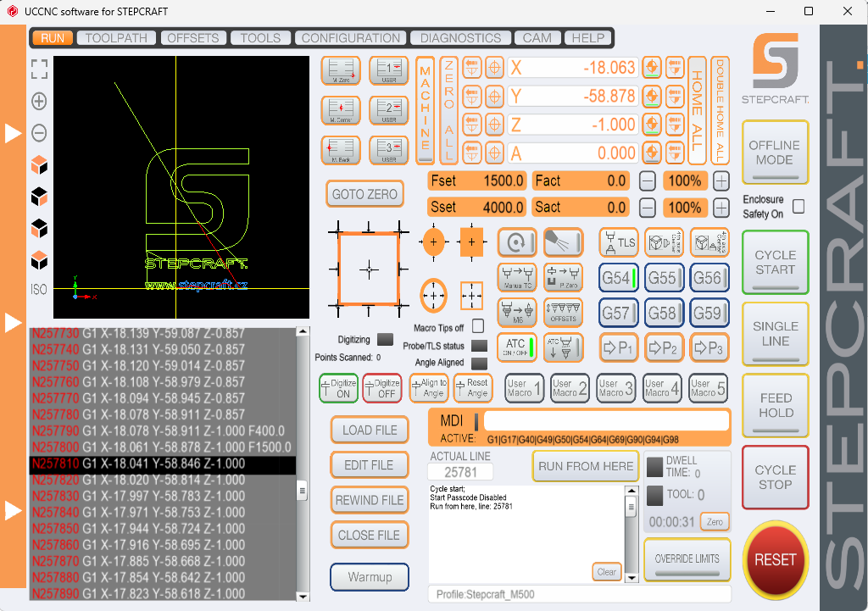The width and height of the screenshot is (868, 611).
Task: Click the M.Center move icon button
Action: coord(341,110)
